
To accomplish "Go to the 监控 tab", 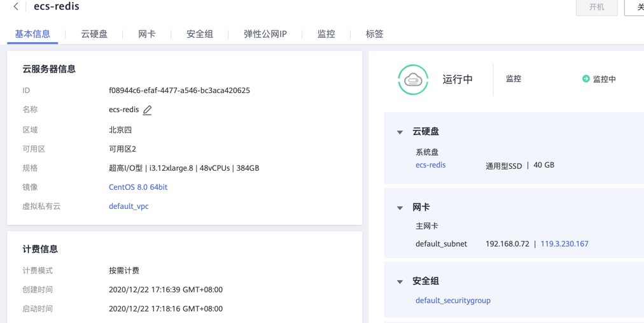I will point(326,34).
